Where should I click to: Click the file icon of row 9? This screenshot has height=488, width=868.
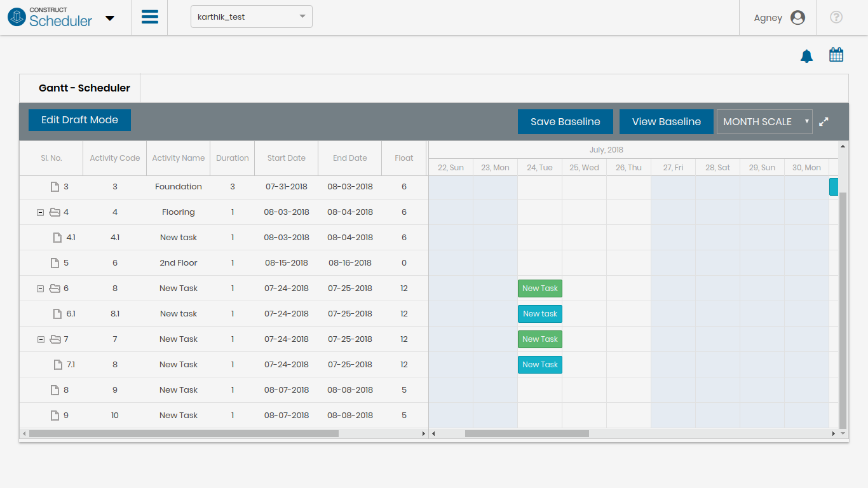(55, 416)
